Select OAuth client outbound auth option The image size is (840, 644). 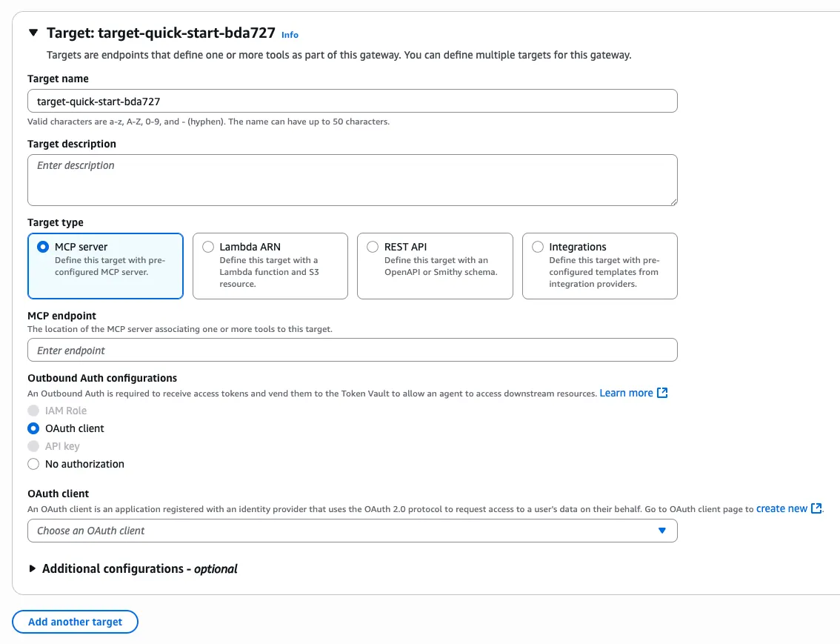click(33, 428)
